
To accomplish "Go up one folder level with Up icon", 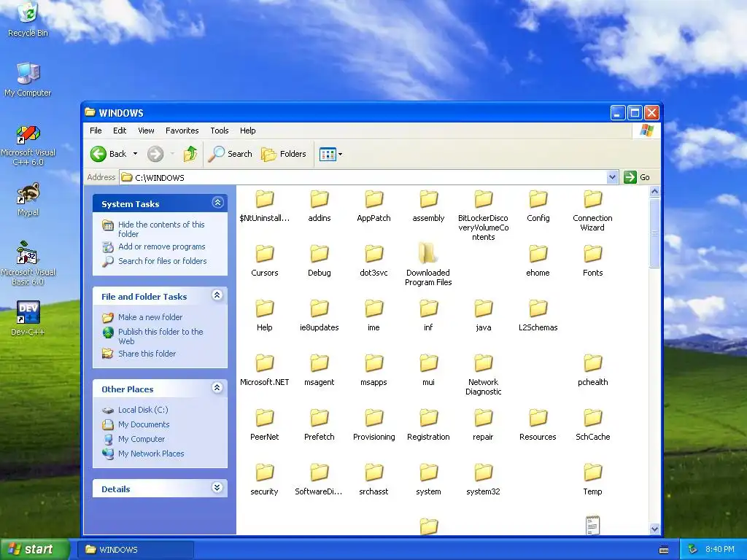I will (190, 154).
